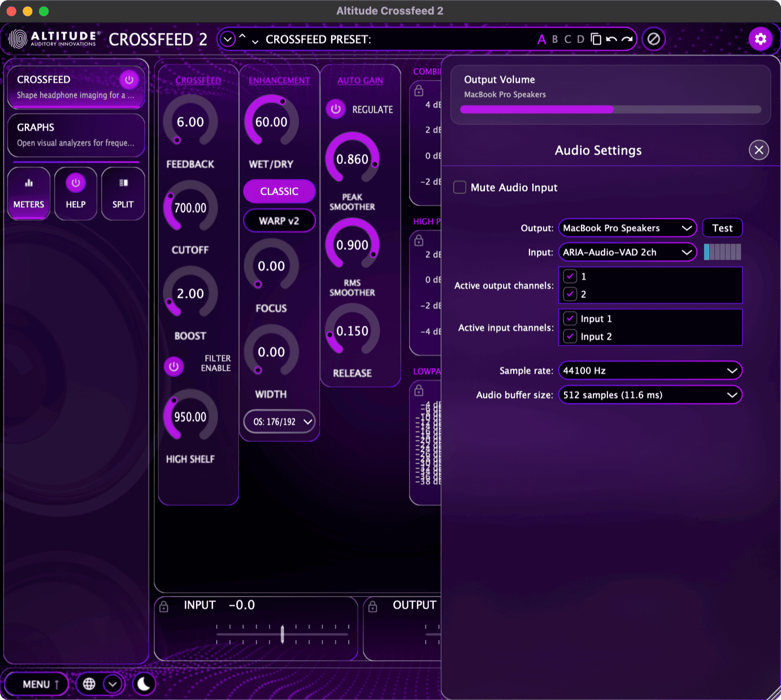The image size is (781, 700).
Task: Uncheck active output channel 2
Action: (570, 294)
